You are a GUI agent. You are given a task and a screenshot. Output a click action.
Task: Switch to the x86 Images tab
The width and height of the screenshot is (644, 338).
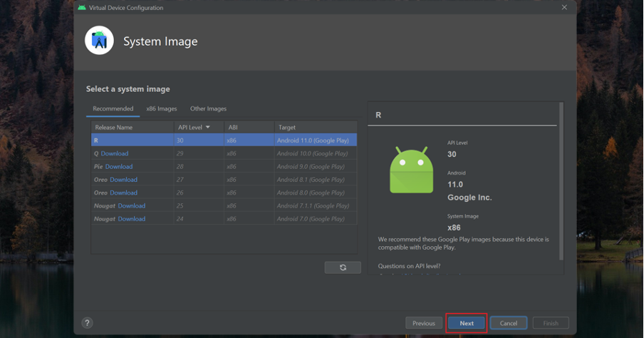pyautogui.click(x=162, y=108)
